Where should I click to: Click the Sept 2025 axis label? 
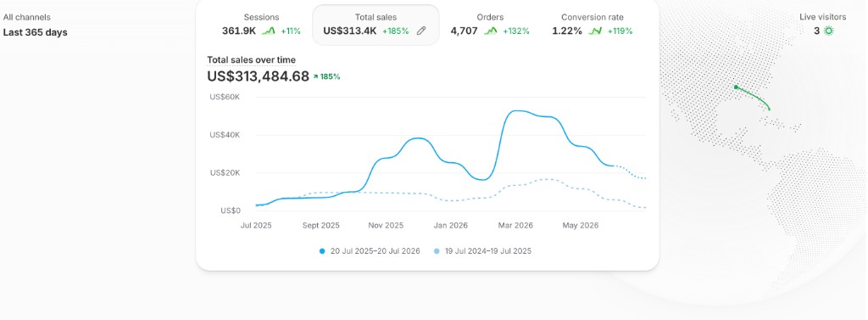point(320,226)
